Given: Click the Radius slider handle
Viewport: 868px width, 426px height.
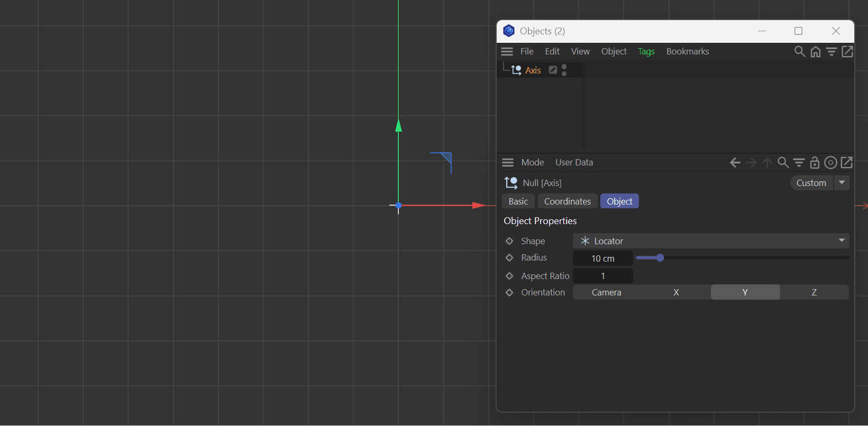Looking at the screenshot, I should [660, 258].
